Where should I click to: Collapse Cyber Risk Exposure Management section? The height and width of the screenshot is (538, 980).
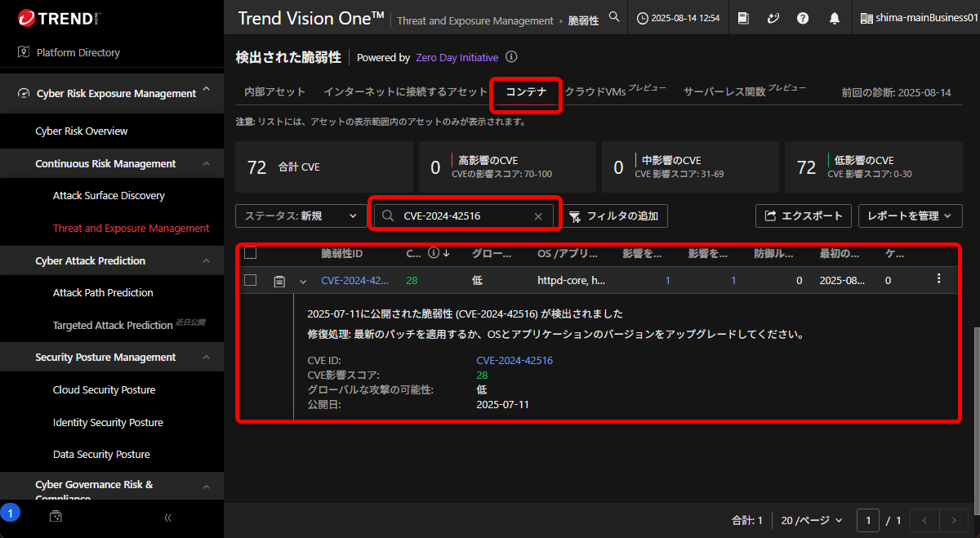click(x=207, y=88)
